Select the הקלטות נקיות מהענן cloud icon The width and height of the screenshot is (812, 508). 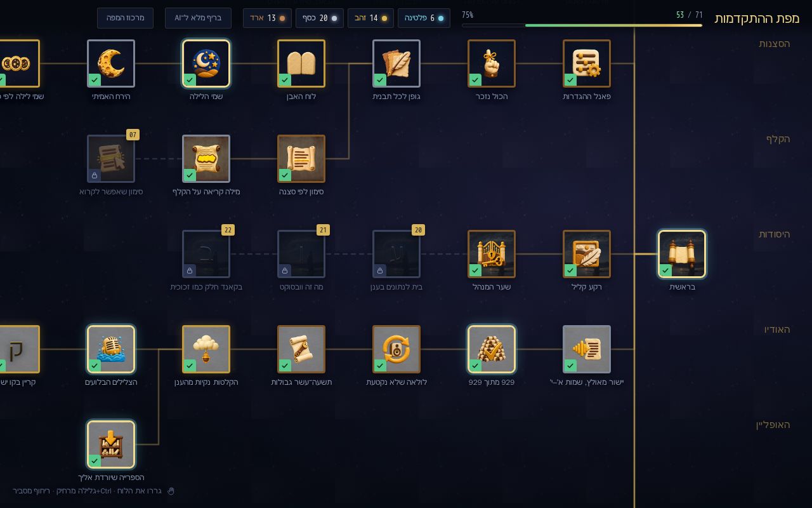(x=206, y=349)
